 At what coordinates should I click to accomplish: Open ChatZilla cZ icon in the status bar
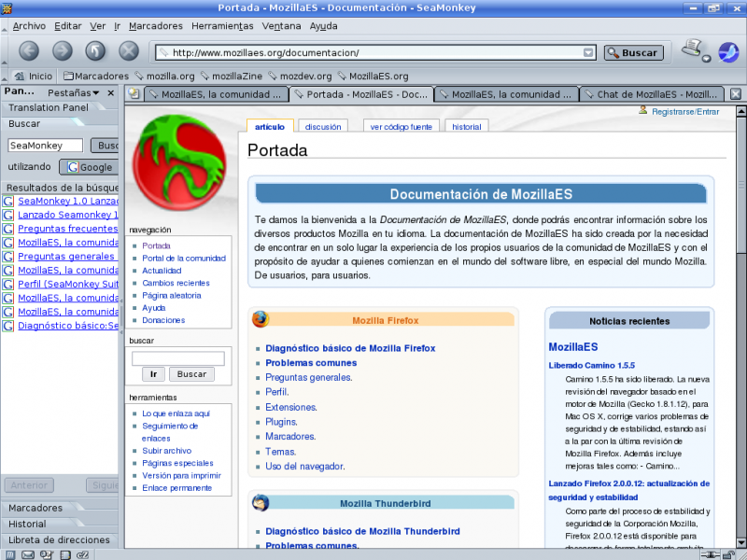83,554
